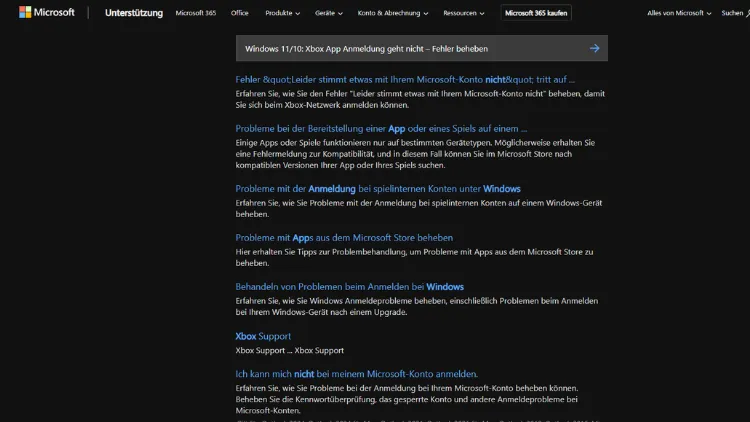
Task: Expand the Ressourcen dropdown
Action: 463,13
